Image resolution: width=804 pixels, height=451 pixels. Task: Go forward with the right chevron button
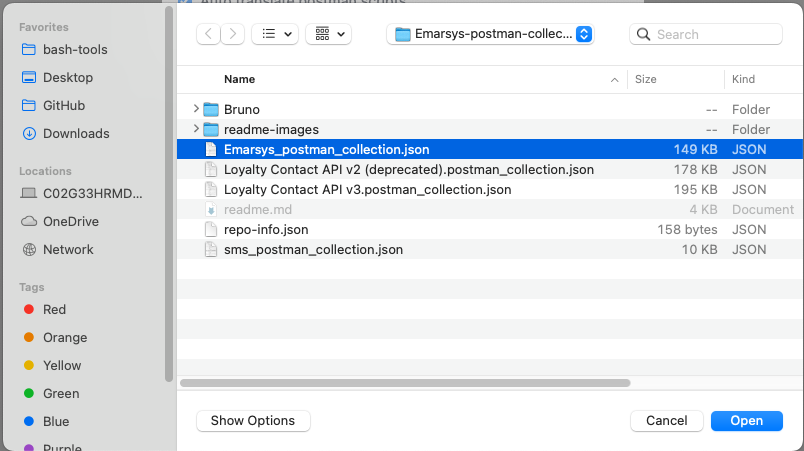point(232,34)
